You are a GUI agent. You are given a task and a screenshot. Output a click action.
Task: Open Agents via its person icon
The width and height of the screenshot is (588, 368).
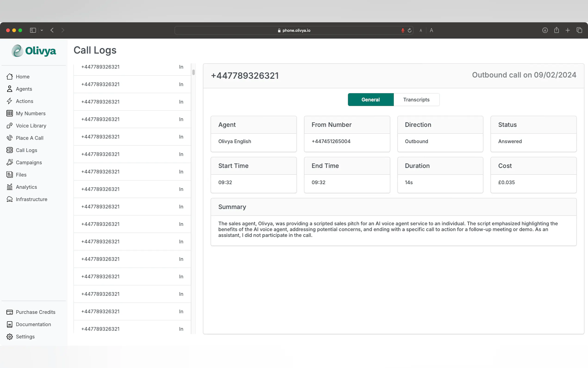point(9,89)
